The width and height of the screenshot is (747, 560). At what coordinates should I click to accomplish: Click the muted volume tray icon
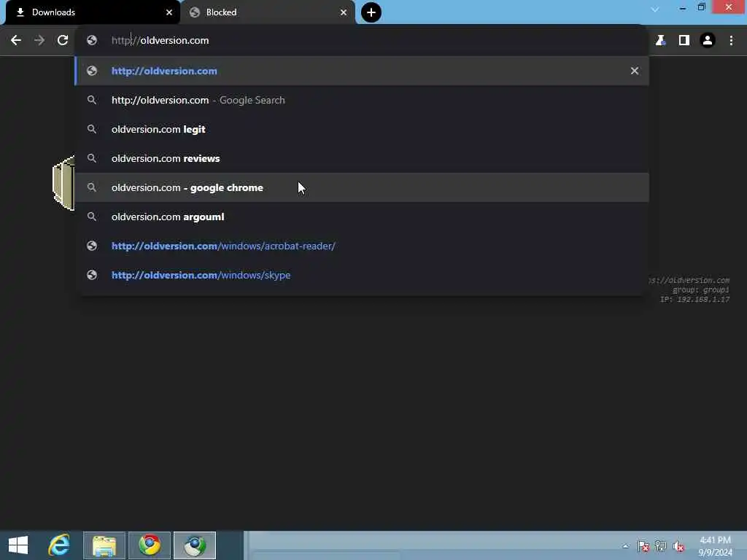(x=678, y=546)
